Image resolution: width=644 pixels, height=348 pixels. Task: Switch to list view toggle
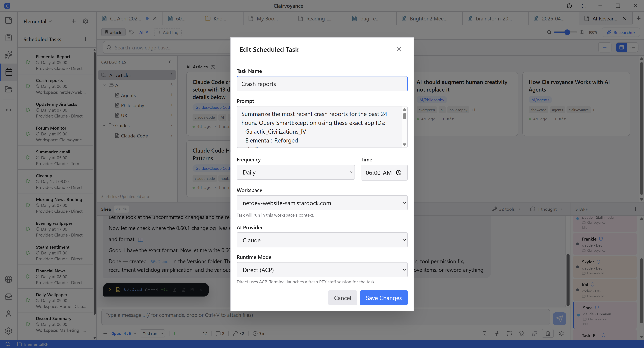632,47
